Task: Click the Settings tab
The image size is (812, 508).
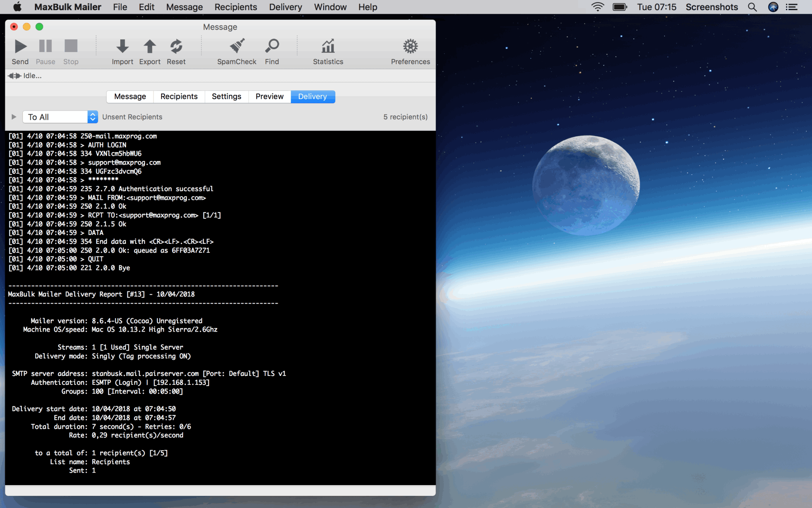Action: pyautogui.click(x=226, y=96)
